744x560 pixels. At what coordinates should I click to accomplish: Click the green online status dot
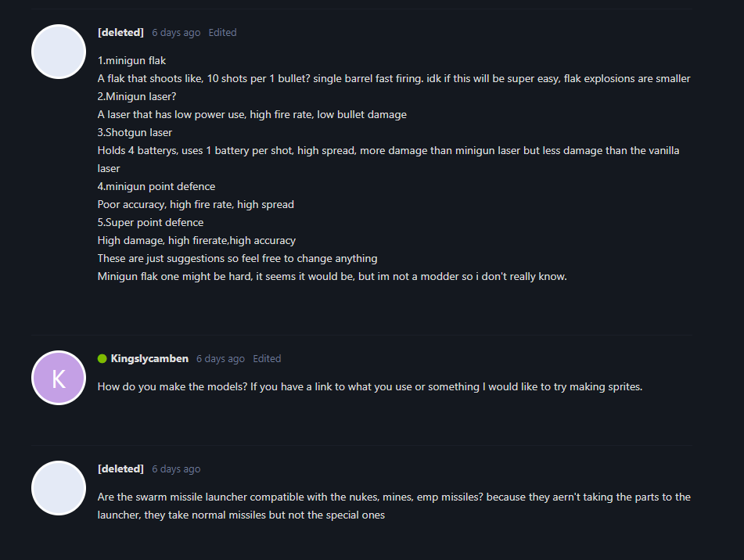click(x=102, y=359)
